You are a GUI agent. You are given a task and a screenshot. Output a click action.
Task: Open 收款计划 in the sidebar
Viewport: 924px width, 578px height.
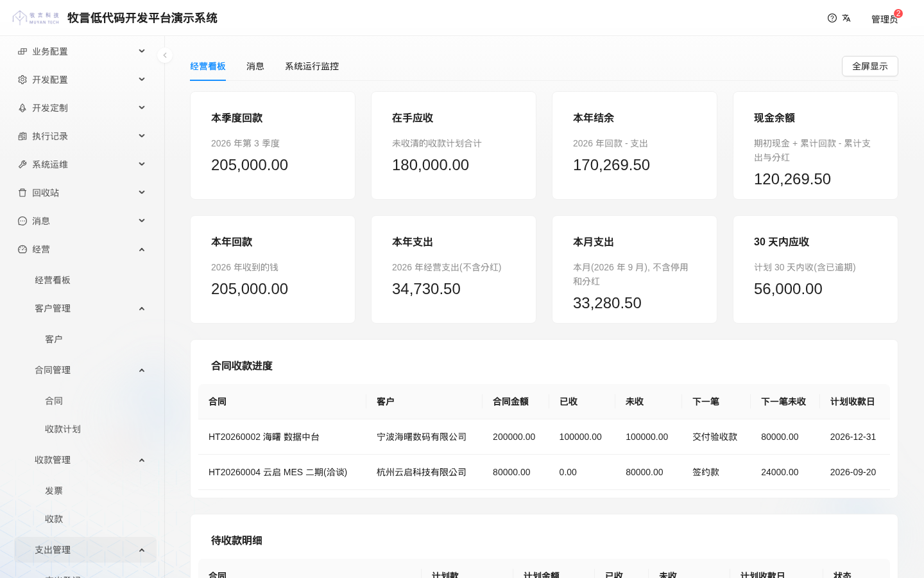coord(63,429)
